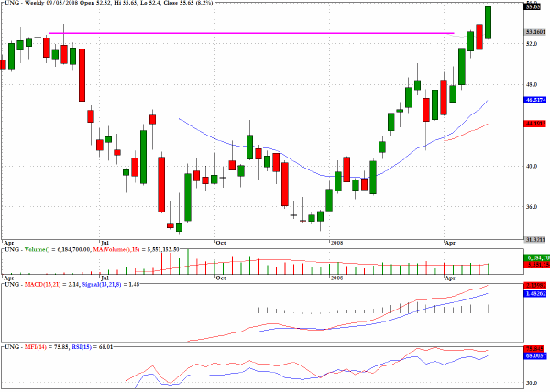Click the last green volume bar
Image resolution: width=550 pixels, height=392 pixels.
(x=488, y=268)
